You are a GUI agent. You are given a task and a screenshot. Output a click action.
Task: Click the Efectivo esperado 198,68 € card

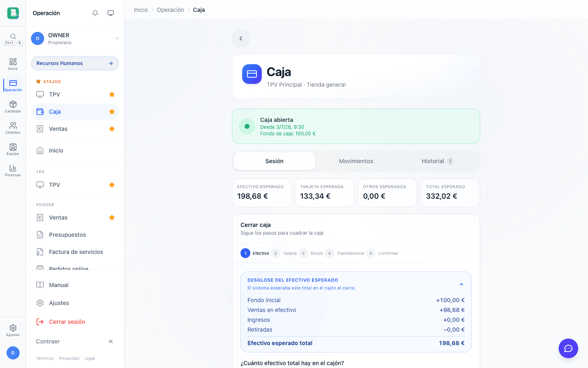(262, 193)
